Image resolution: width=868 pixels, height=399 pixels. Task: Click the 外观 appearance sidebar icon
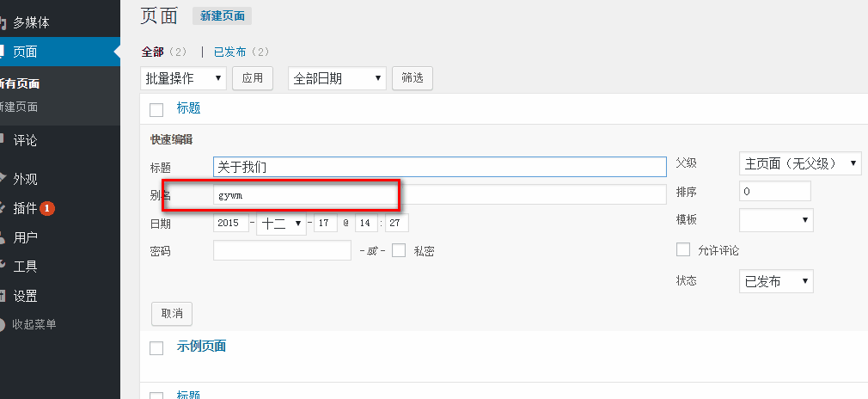pyautogui.click(x=3, y=179)
